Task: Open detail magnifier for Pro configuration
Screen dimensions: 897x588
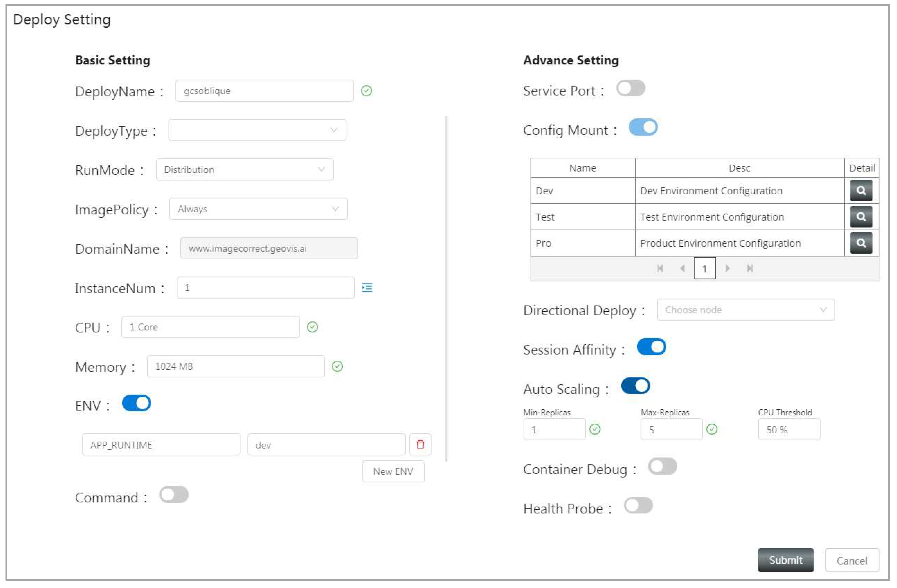Action: [x=861, y=243]
